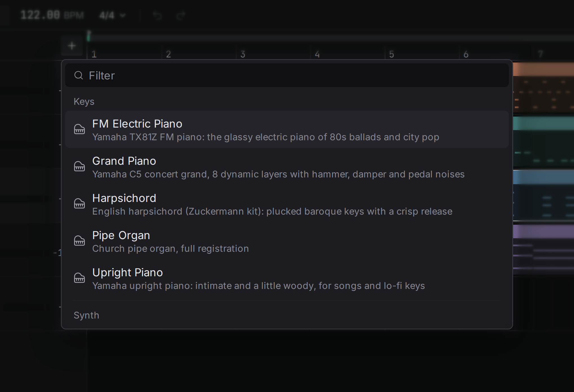Screen dimensions: 574x392
Task: Open the 4/4 time signature dropdown
Action: [x=112, y=15]
